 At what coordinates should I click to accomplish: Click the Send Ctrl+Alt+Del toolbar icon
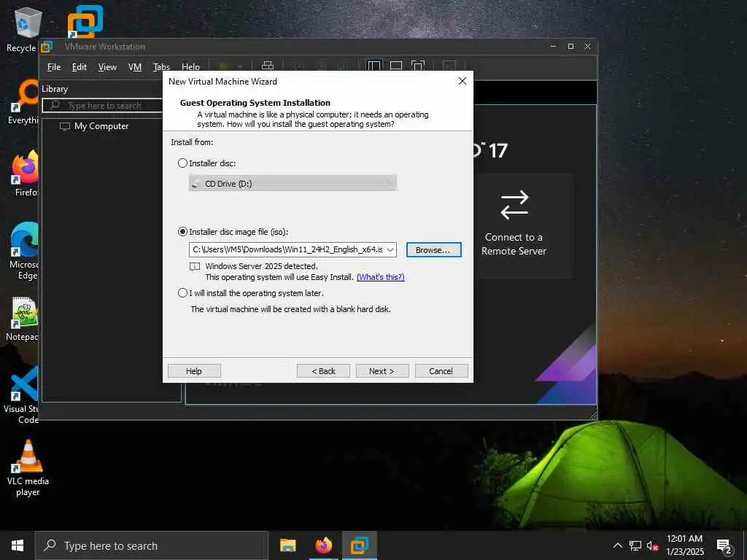pos(268,66)
